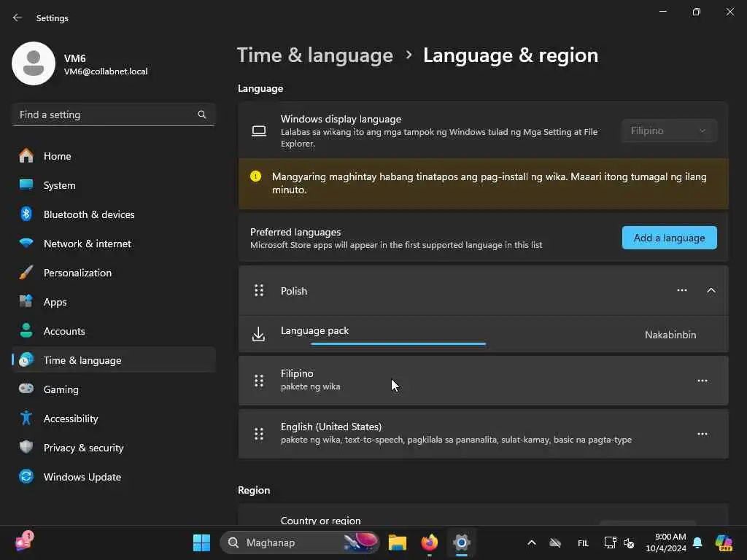The height and width of the screenshot is (560, 747).
Task: Click the Accounts person icon
Action: pyautogui.click(x=26, y=330)
